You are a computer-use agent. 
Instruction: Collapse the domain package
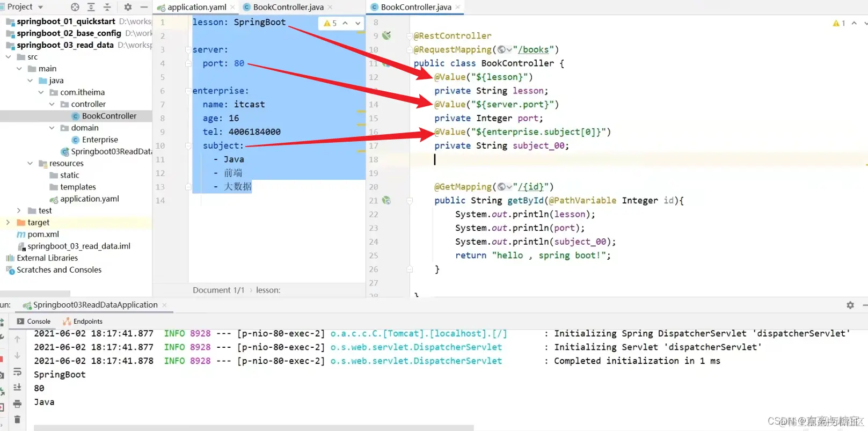pos(52,128)
